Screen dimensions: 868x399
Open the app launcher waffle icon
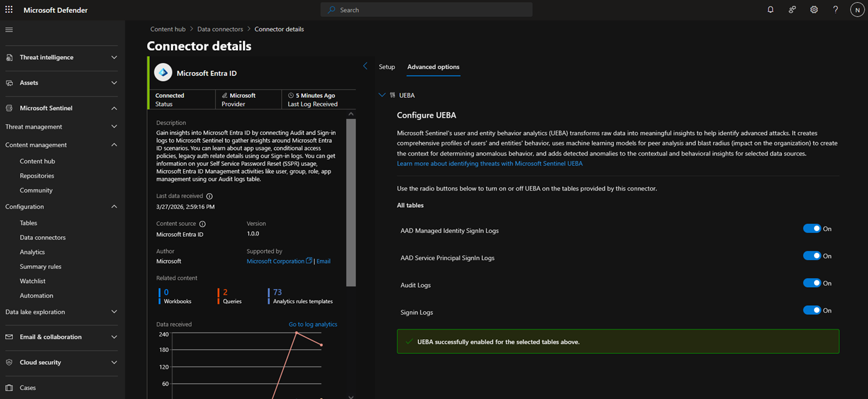point(9,10)
